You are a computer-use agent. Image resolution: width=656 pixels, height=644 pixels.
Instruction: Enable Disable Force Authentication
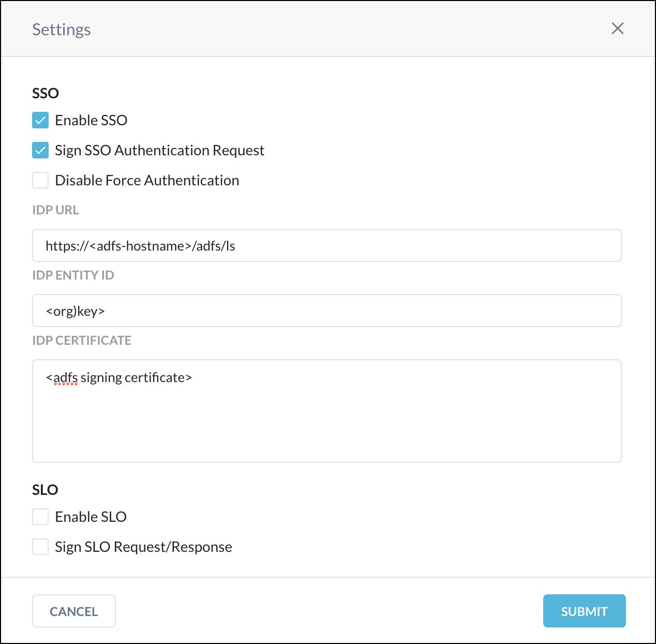40,180
